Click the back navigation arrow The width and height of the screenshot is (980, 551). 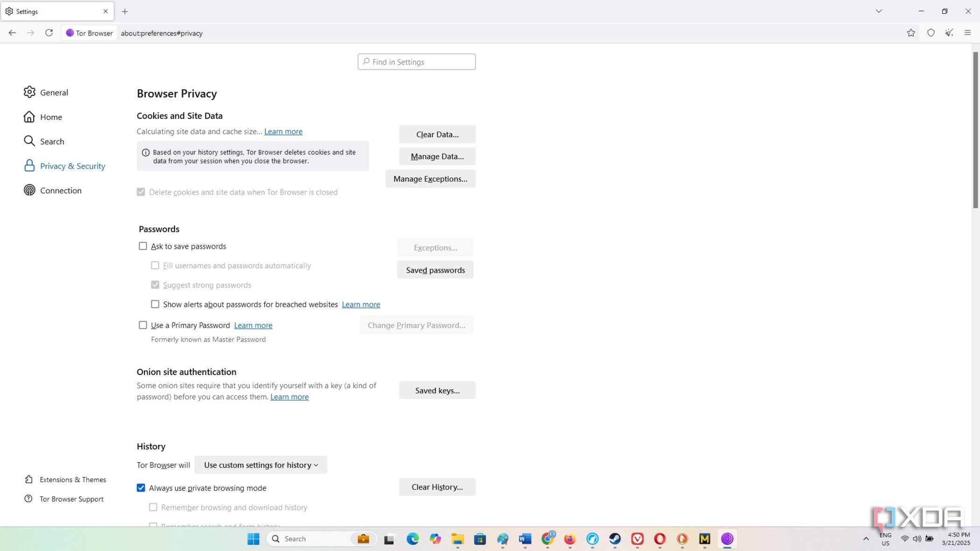pos(12,33)
